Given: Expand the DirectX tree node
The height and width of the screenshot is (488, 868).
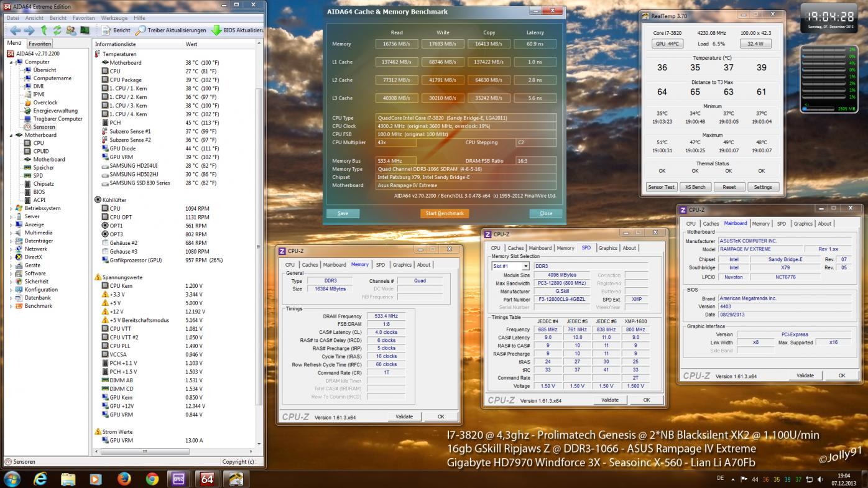Looking at the screenshot, I should tap(11, 257).
